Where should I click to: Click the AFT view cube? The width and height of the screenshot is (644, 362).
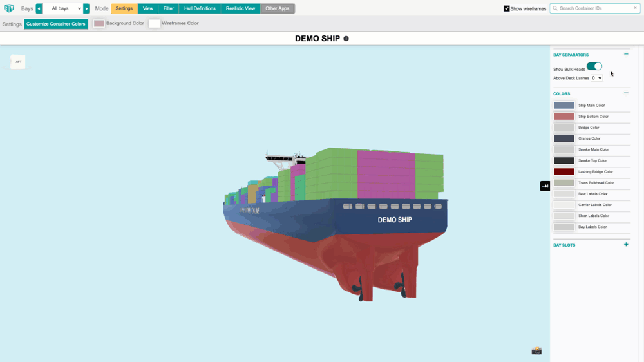pos(18,62)
